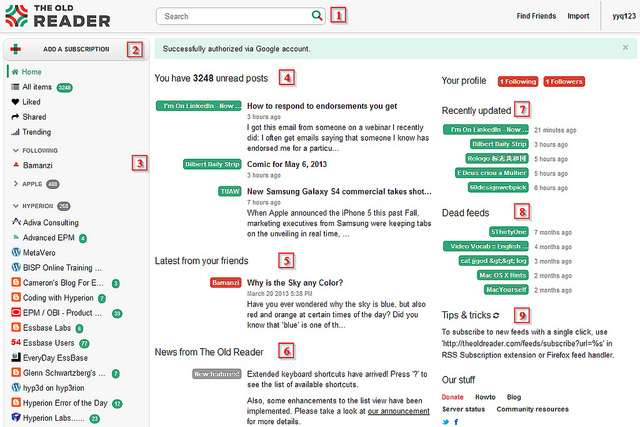Open I'm On LinkedIn feed in Recently updated
640x427 pixels.
coord(486,130)
